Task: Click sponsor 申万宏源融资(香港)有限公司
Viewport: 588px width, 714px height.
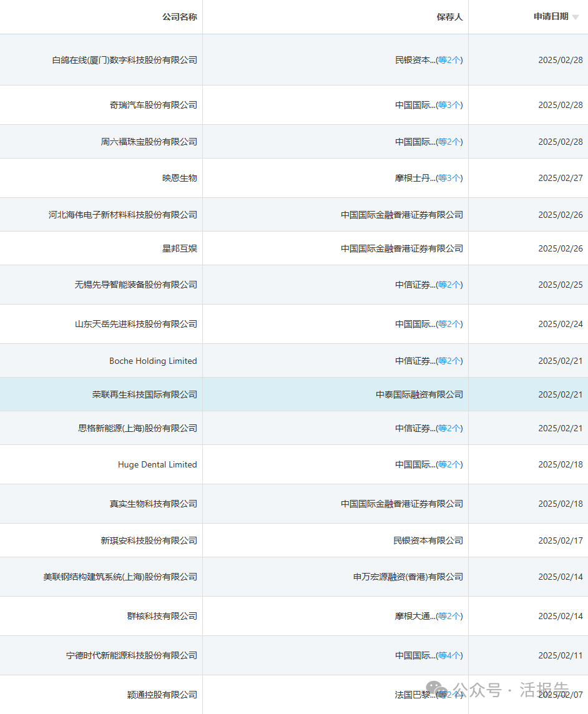Action: (x=408, y=577)
